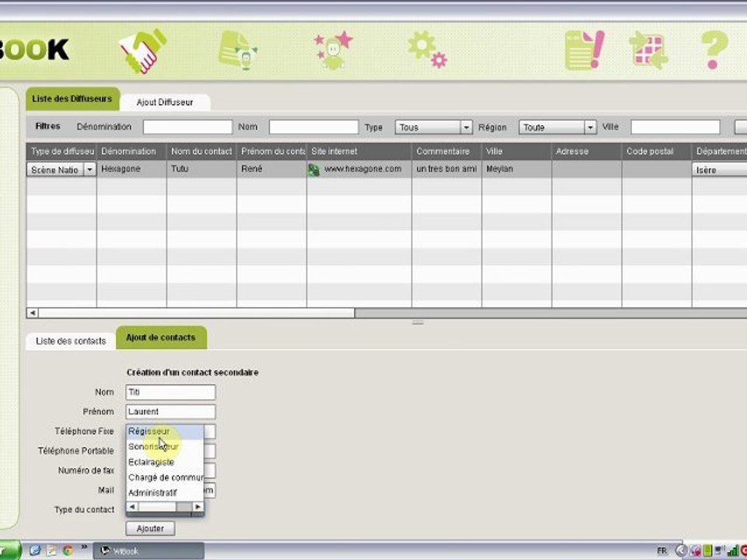747x560 pixels.
Task: Click the Meylan city cell
Action: click(x=517, y=170)
